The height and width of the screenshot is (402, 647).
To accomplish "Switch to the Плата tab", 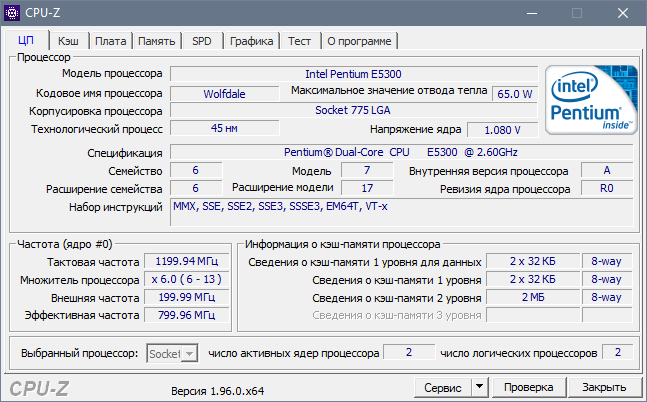I will (111, 41).
